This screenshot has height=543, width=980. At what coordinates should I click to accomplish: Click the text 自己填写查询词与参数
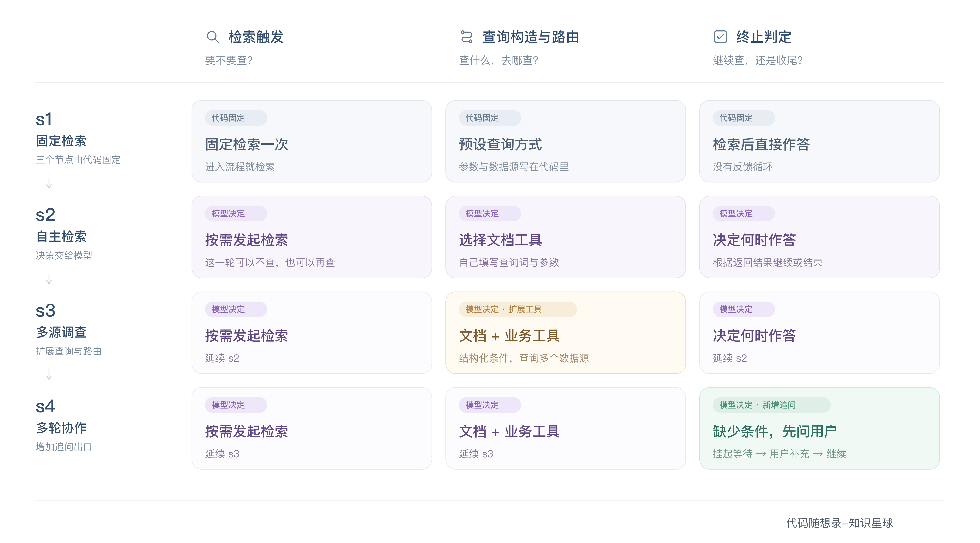coord(509,263)
